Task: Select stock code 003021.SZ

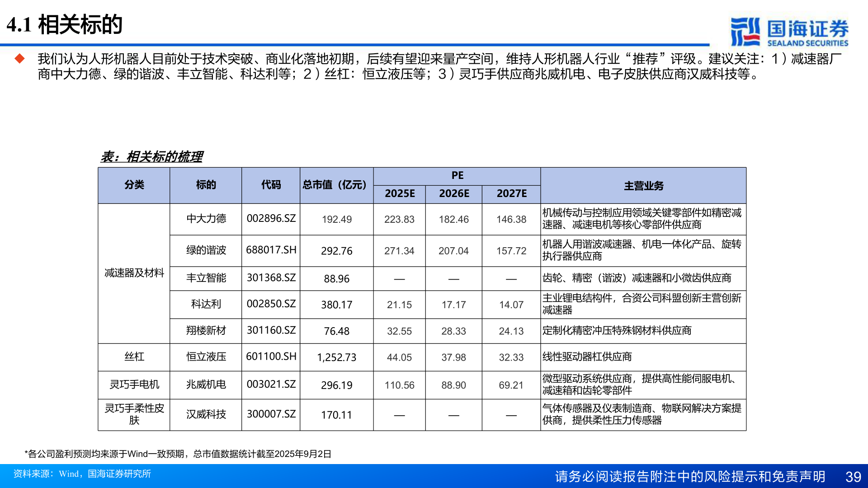Action: coord(271,385)
